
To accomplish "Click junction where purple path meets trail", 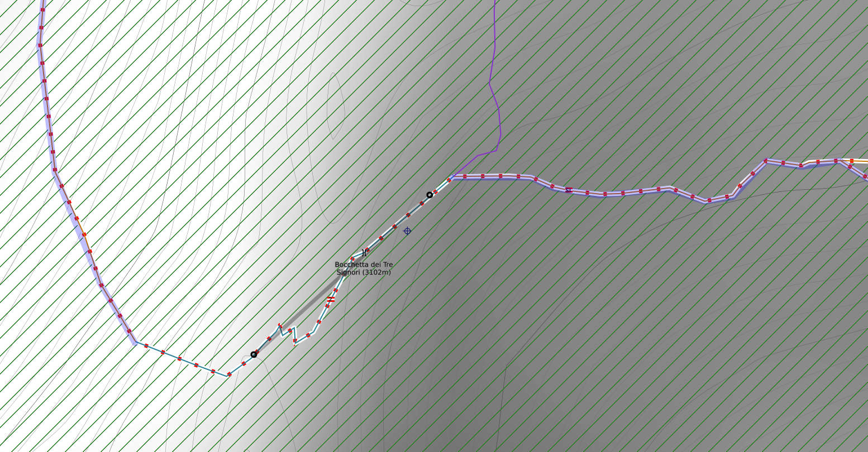I will [x=451, y=177].
